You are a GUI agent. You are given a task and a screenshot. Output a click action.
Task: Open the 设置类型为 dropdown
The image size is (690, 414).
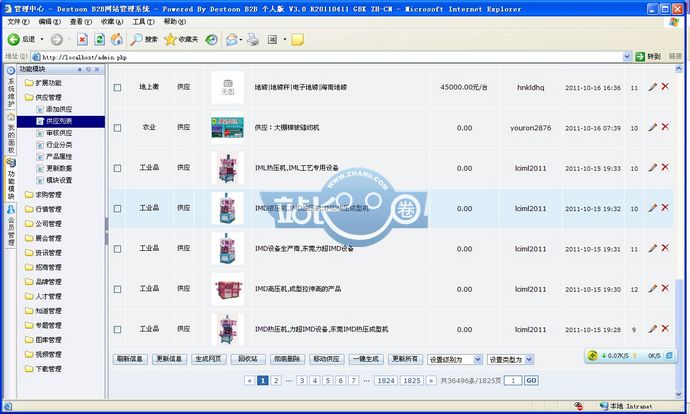tap(515, 358)
